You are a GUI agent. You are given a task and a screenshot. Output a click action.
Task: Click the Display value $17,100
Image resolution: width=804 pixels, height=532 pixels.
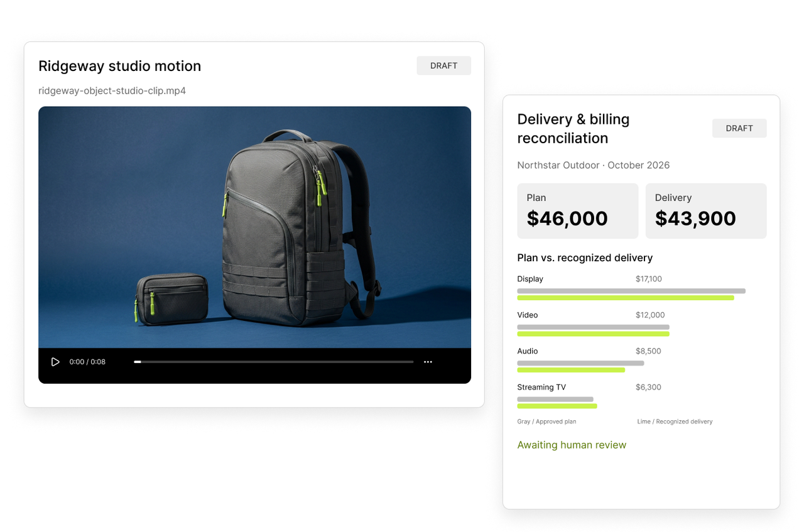coord(649,279)
